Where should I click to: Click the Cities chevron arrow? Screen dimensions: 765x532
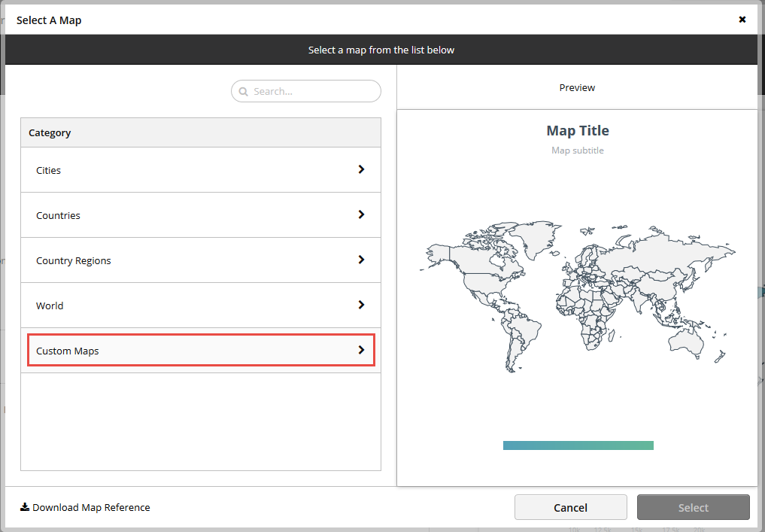pos(362,170)
